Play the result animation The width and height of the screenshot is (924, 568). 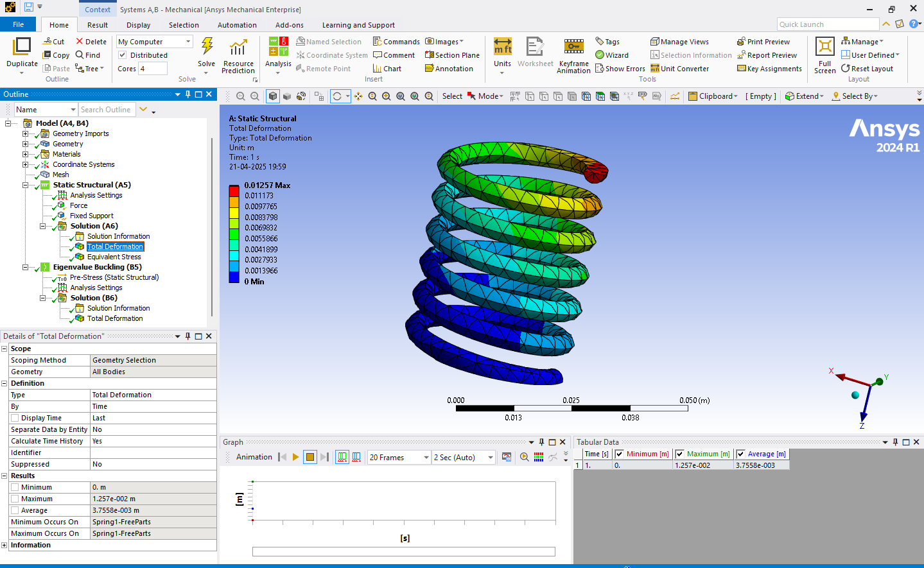295,457
